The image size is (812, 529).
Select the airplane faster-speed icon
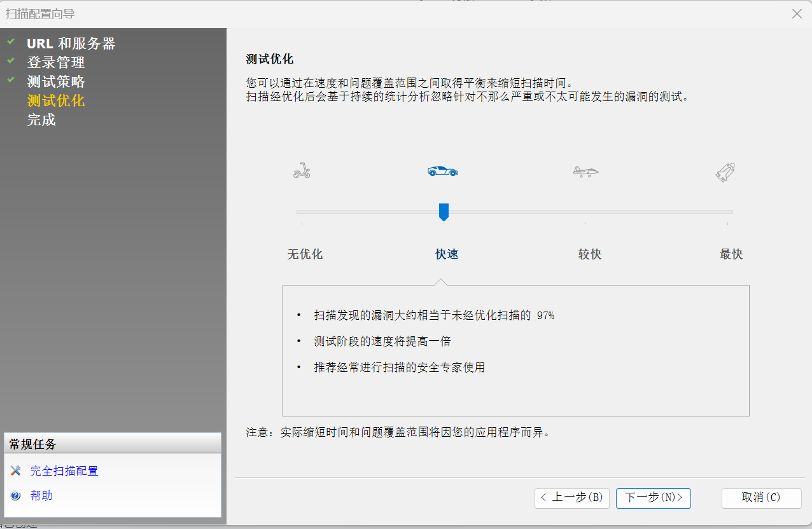(x=585, y=171)
